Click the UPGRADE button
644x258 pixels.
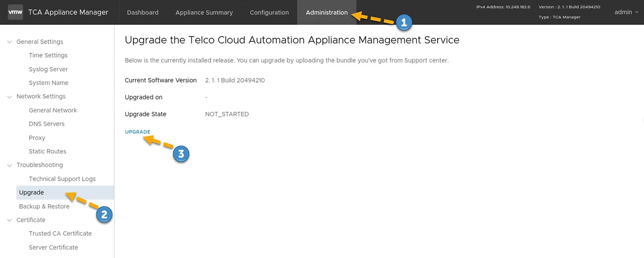[138, 132]
